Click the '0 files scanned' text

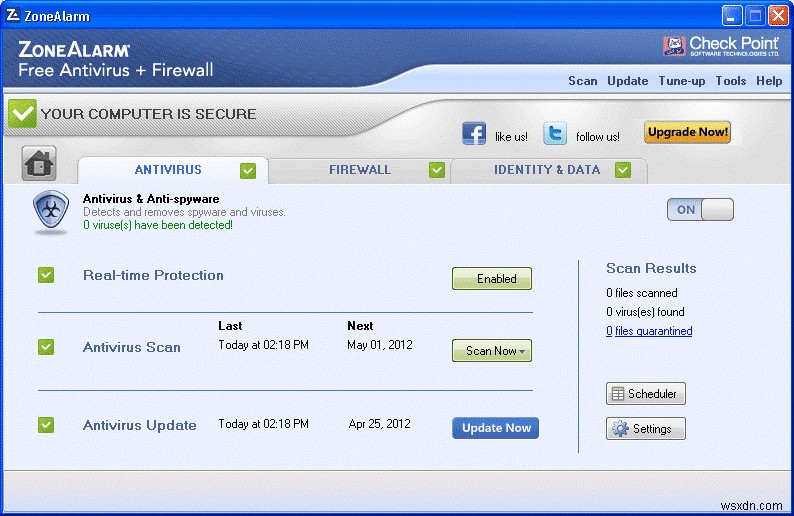coord(641,293)
